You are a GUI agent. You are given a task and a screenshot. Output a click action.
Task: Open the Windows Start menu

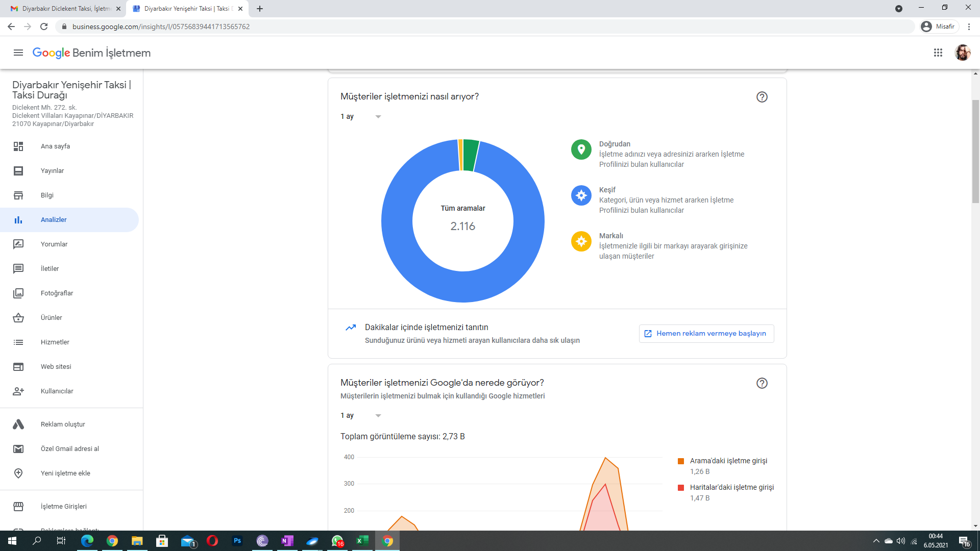click(12, 541)
